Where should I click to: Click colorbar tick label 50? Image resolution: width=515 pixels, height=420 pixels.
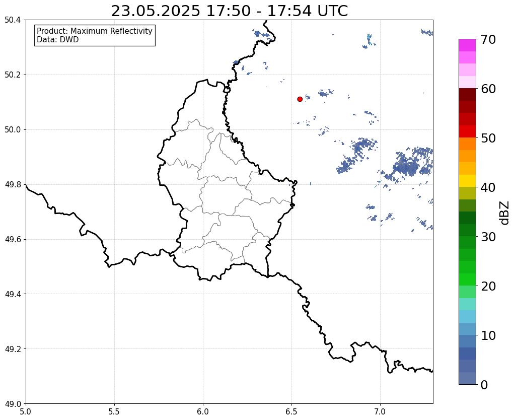pos(488,138)
